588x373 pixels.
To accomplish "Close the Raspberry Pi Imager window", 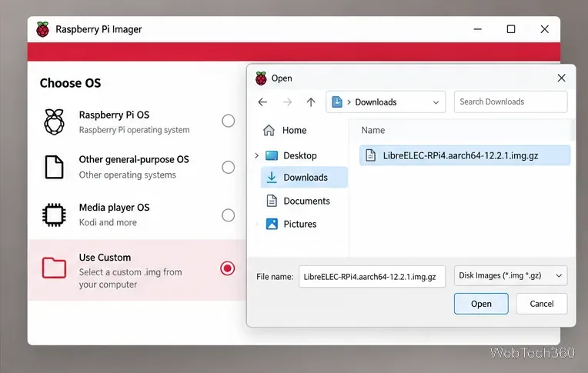I will pyautogui.click(x=544, y=29).
